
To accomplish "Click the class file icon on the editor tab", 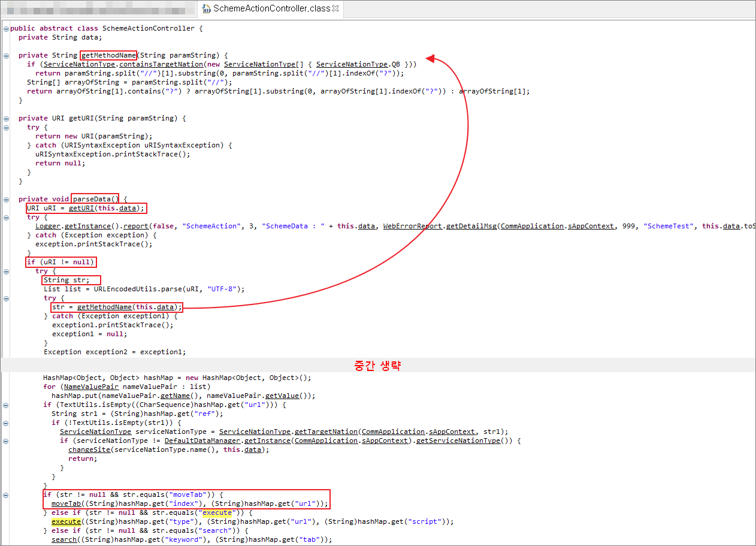I will tap(207, 8).
